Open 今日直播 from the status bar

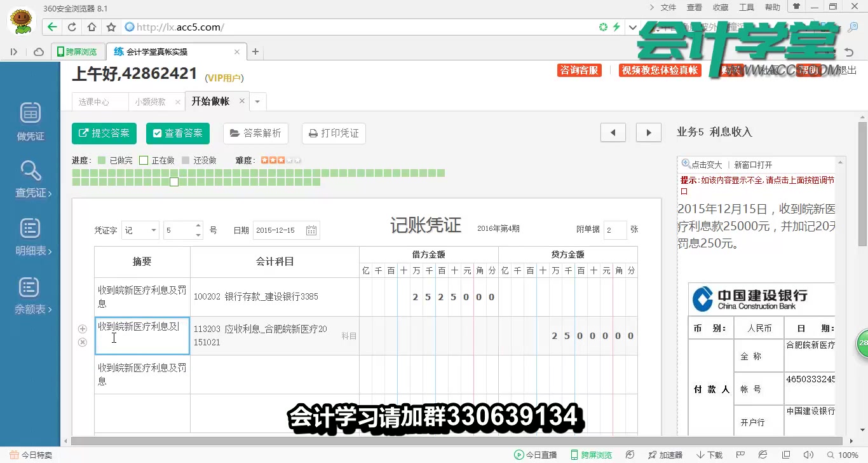click(536, 455)
